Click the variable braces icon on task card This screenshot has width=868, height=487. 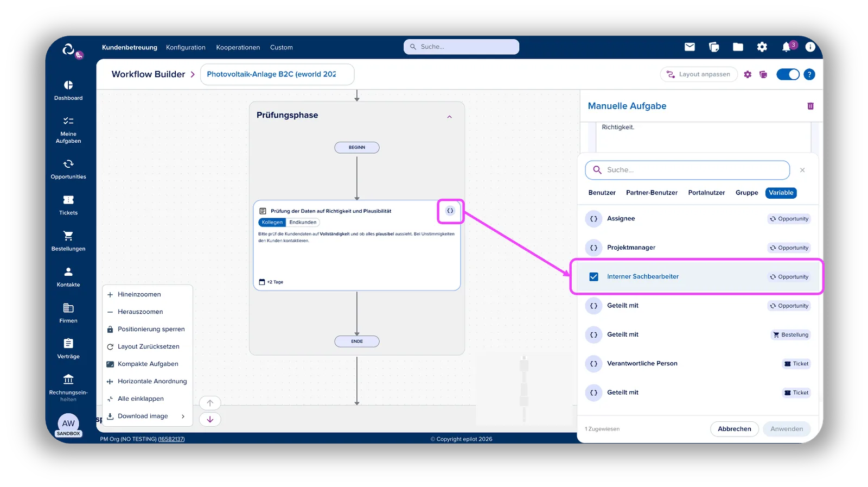pyautogui.click(x=450, y=211)
